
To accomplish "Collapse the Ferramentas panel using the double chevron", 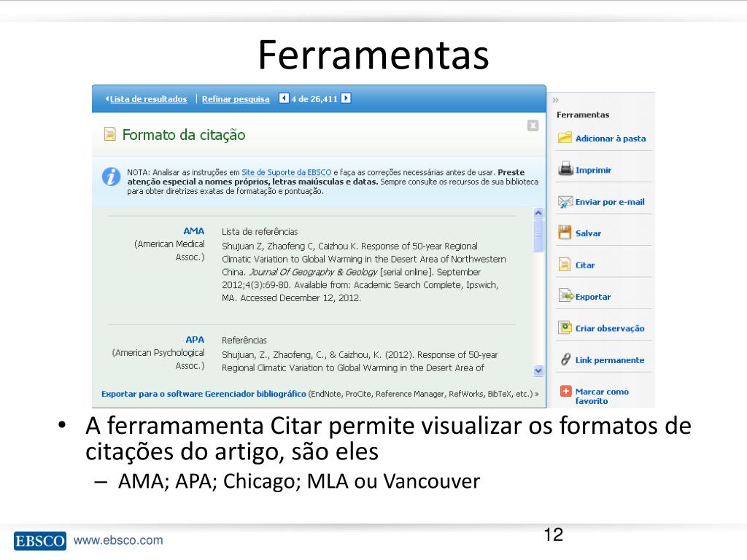I will point(555,100).
